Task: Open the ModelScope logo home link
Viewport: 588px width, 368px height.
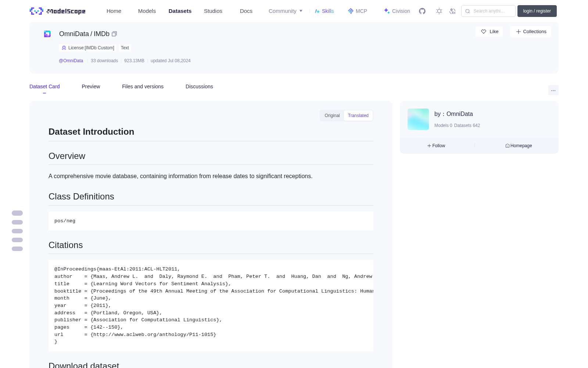Action: 58,11
